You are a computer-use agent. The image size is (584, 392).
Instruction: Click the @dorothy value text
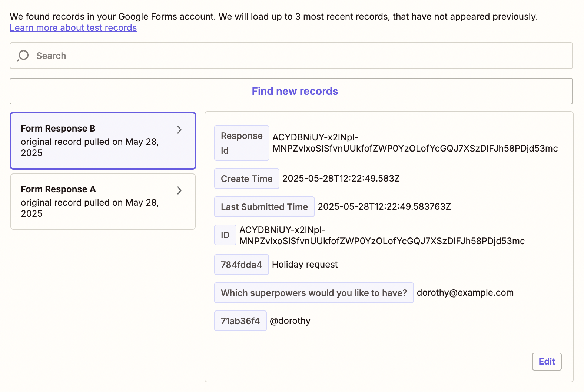point(290,321)
